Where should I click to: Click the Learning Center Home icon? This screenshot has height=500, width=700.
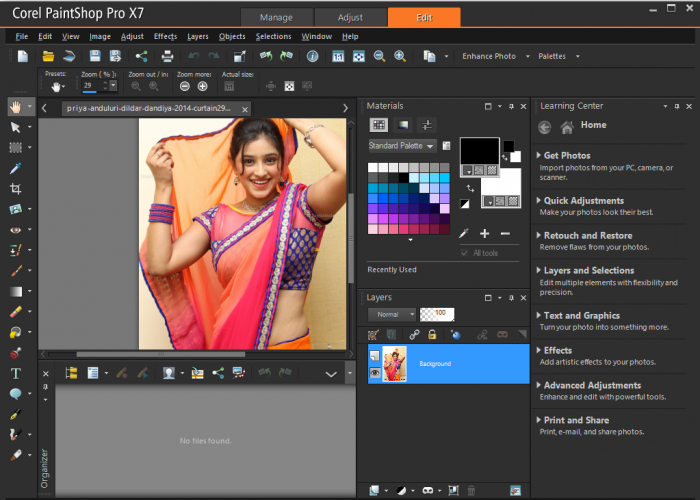point(567,126)
